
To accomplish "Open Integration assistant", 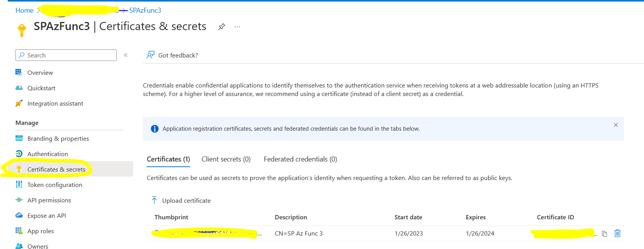I will tap(55, 103).
